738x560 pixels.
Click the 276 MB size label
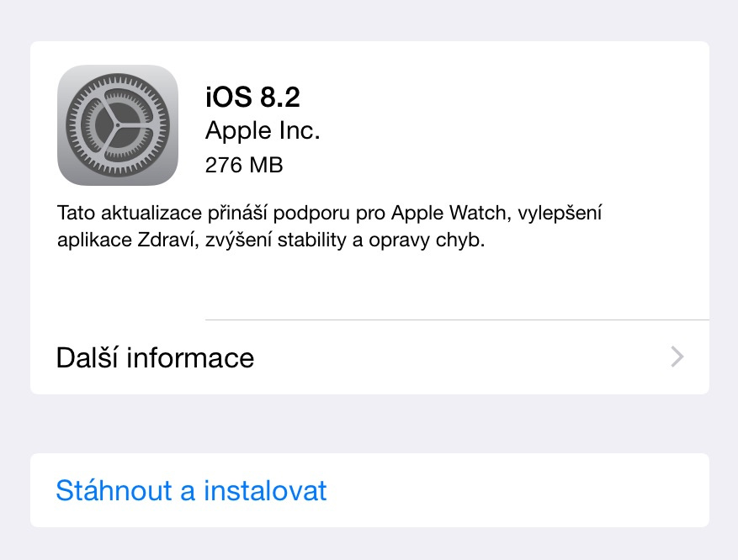pyautogui.click(x=244, y=165)
